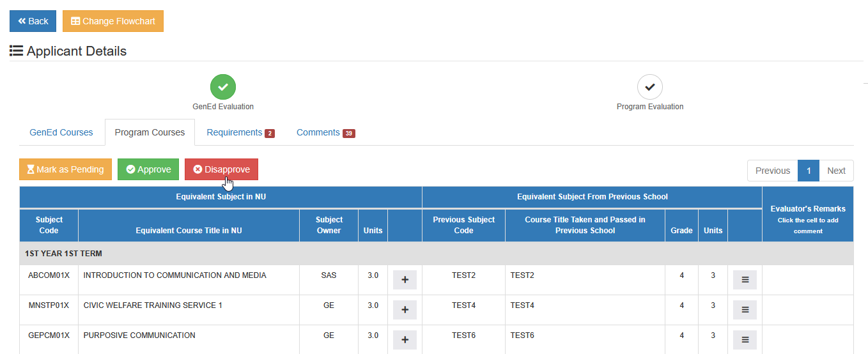Click Evaluator's Remarks cell for ABCOM01X
The image size is (868, 354).
[808, 280]
